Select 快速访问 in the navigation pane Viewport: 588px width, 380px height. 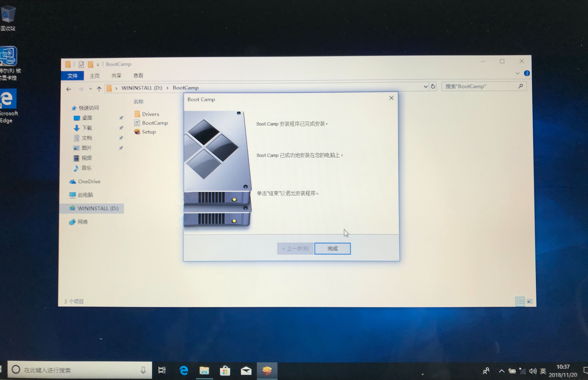pyautogui.click(x=85, y=108)
